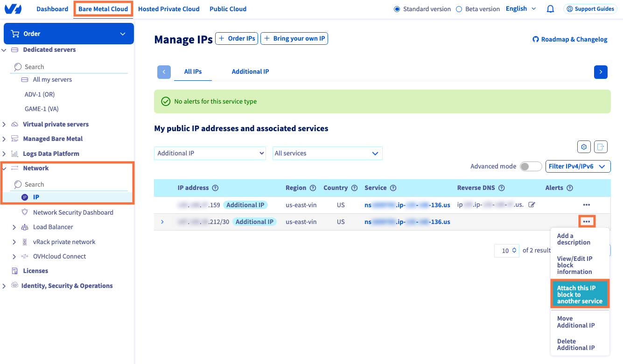This screenshot has width=623, height=364.
Task: Open actions menu for the .212/30 row
Action: (x=587, y=222)
